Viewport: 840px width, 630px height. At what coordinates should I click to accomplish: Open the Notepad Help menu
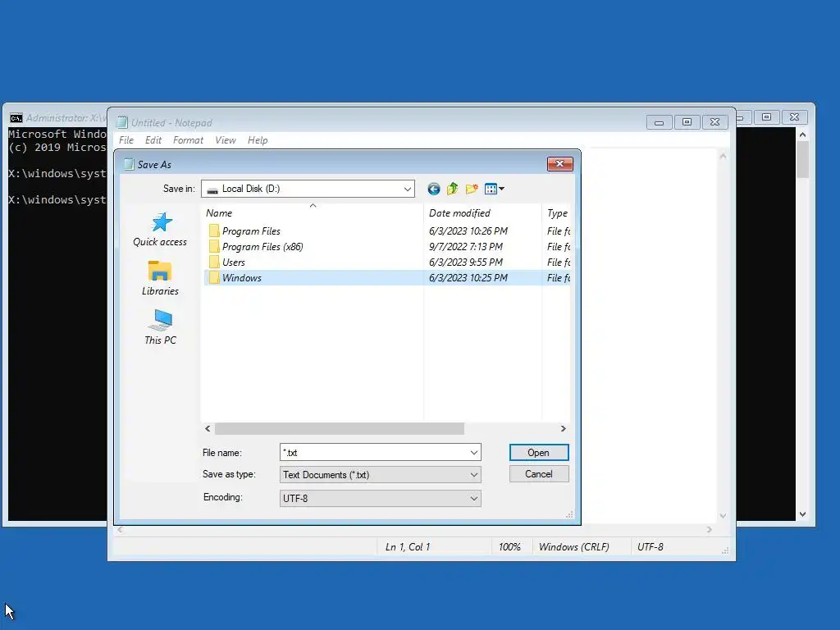[258, 140]
